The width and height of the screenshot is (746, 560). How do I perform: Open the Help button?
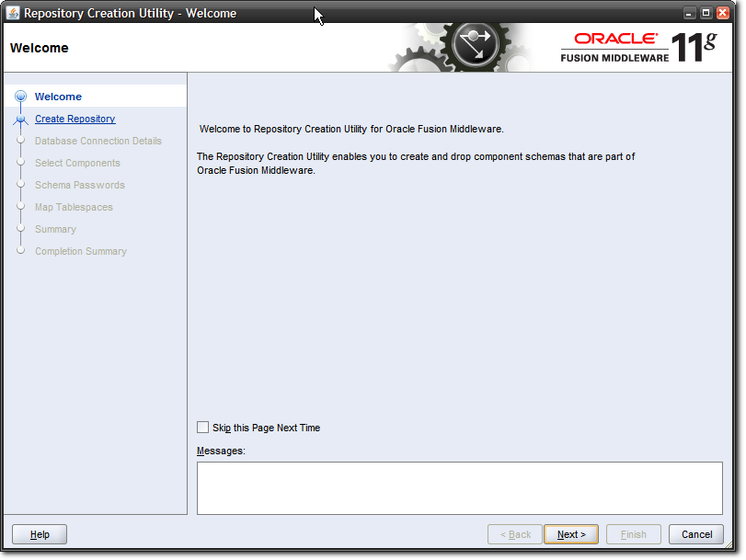40,534
